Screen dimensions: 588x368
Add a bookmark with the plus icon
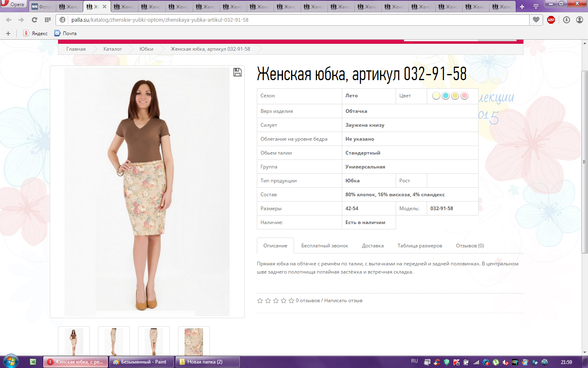[x=8, y=34]
